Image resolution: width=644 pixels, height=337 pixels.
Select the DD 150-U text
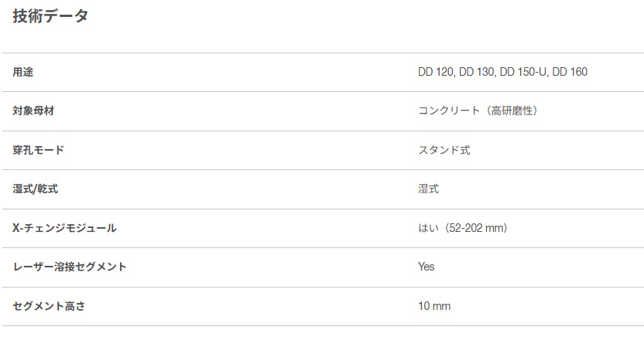(523, 72)
